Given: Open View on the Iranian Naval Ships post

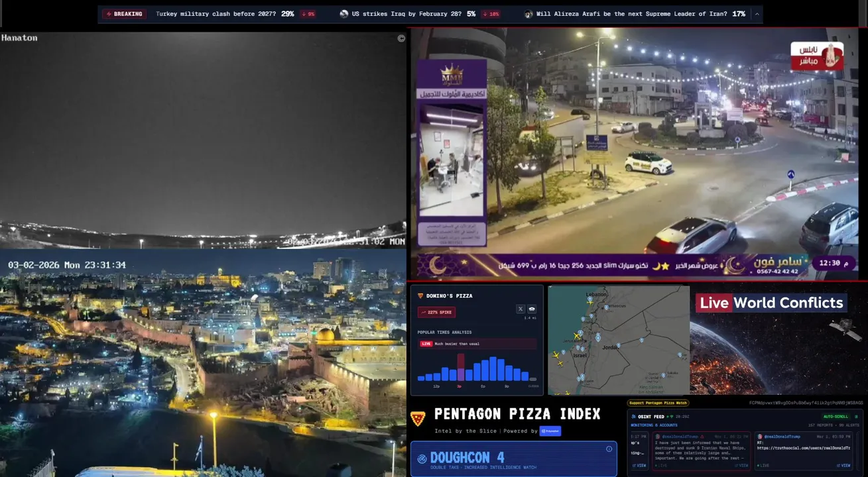Looking at the screenshot, I should point(741,466).
